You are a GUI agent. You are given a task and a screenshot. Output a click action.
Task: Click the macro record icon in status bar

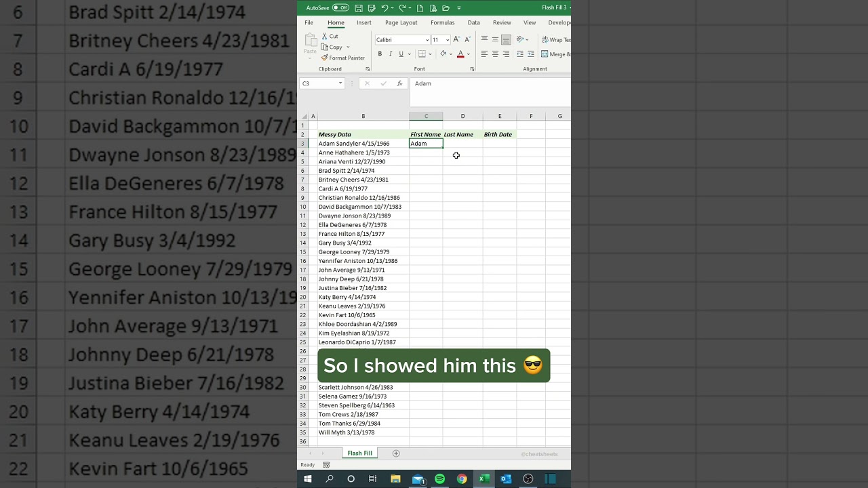(326, 465)
